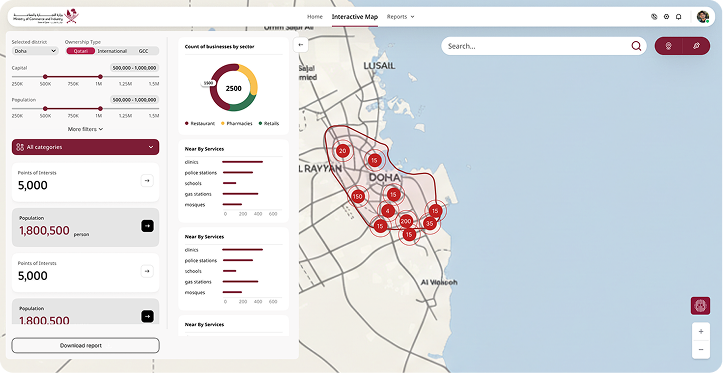The width and height of the screenshot is (723, 373).
Task: Expand the All categories dropdown
Action: pos(85,147)
